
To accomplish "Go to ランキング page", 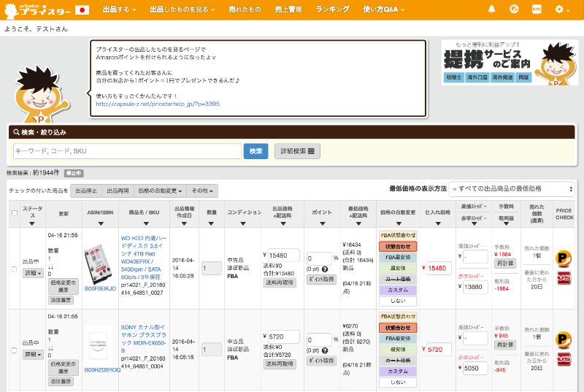I will [x=332, y=9].
